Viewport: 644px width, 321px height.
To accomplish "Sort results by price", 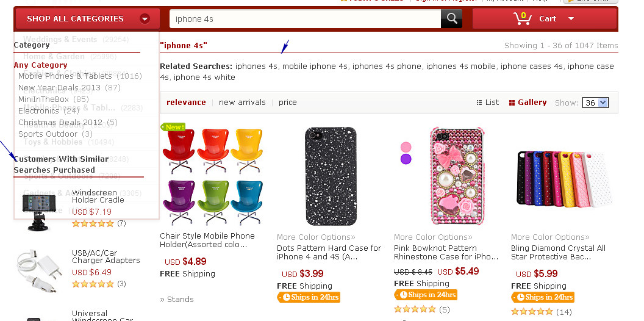I will (288, 103).
